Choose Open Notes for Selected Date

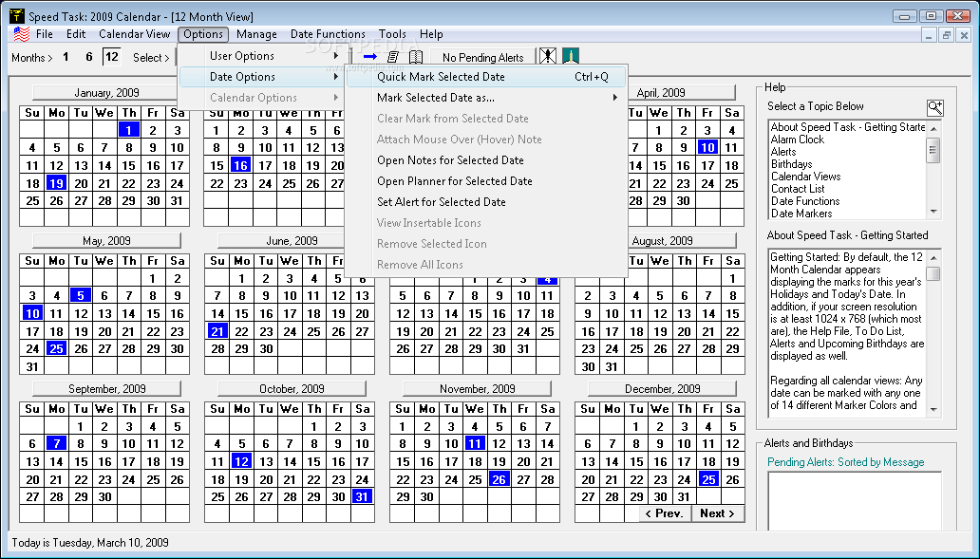486,159
